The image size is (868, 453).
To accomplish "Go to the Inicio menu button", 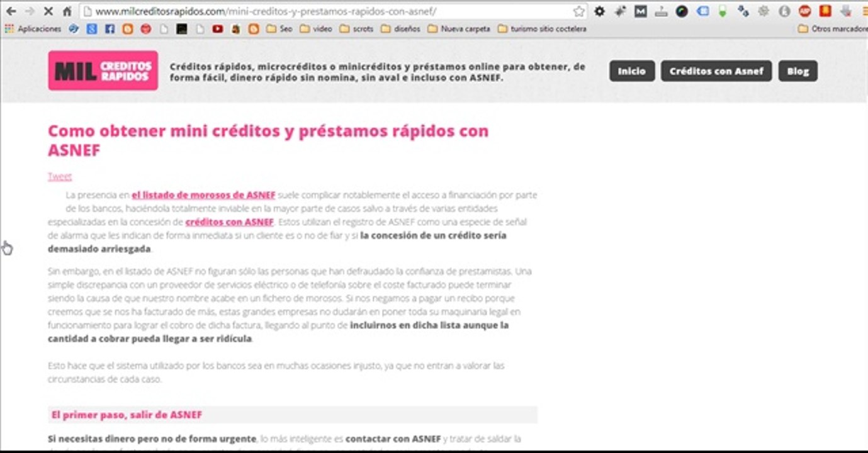I will pyautogui.click(x=632, y=71).
